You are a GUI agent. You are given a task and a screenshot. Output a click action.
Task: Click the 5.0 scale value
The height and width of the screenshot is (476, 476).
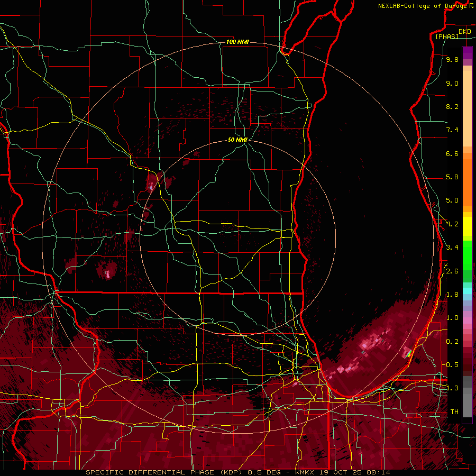452,200
